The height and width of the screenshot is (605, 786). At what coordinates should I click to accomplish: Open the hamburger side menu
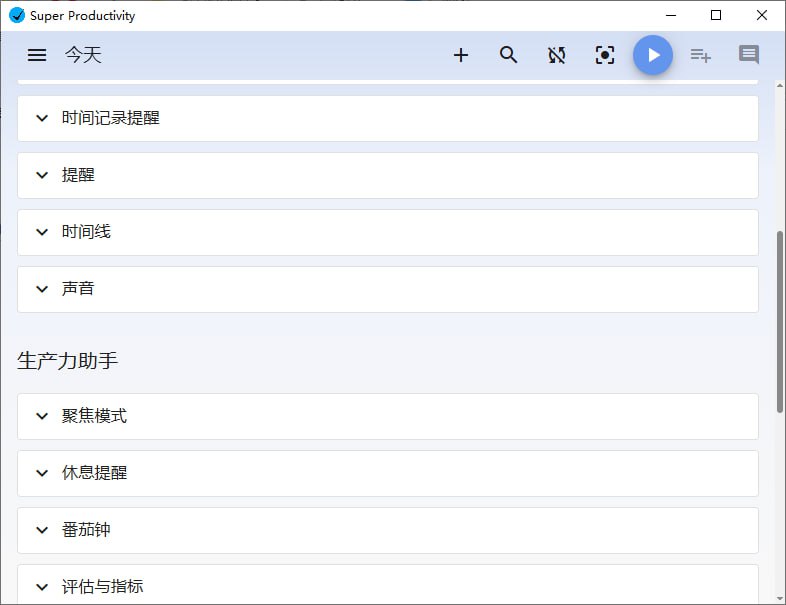37,55
